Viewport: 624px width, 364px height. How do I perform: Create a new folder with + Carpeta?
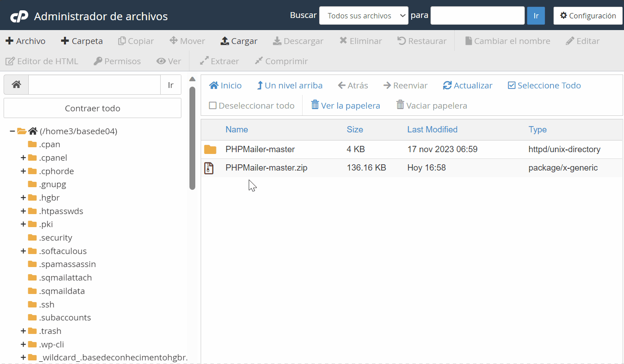click(82, 41)
